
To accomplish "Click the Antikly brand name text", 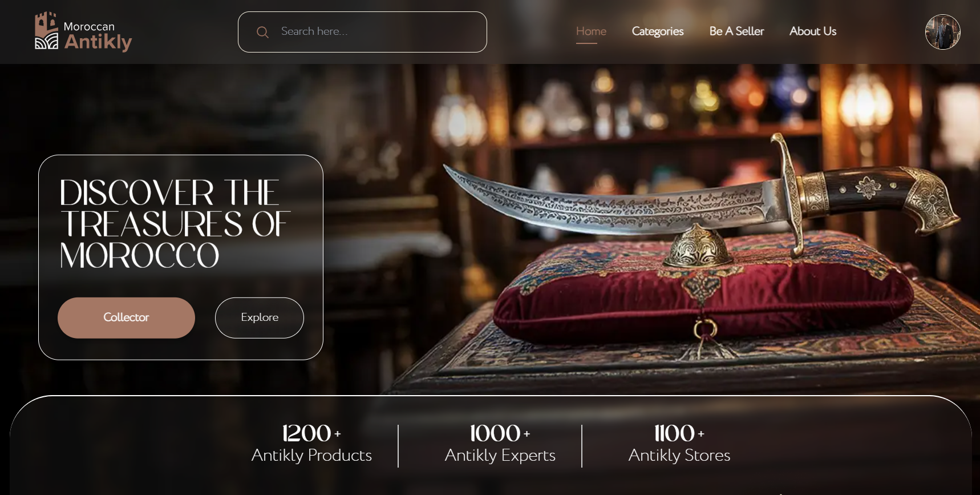I will click(98, 42).
